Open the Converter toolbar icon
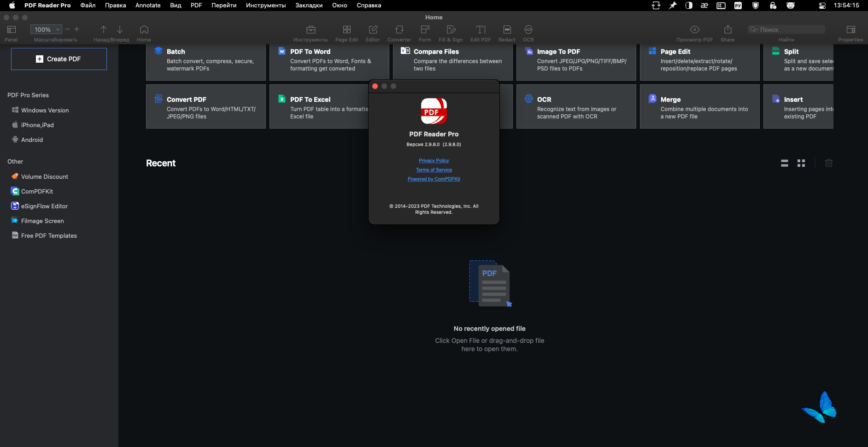The width and height of the screenshot is (868, 447). [x=399, y=29]
